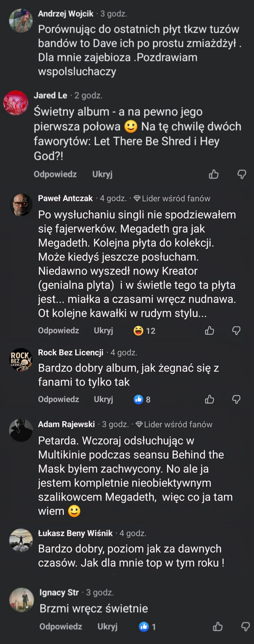This screenshot has height=644, width=254.
Task: Like Rock Bez Licencji's comment
Action: point(209,399)
